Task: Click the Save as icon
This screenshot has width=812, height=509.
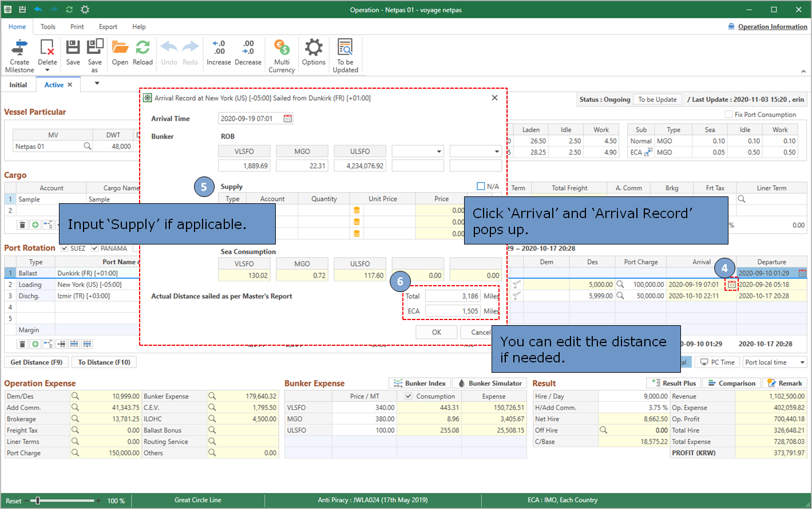Action: (95, 48)
